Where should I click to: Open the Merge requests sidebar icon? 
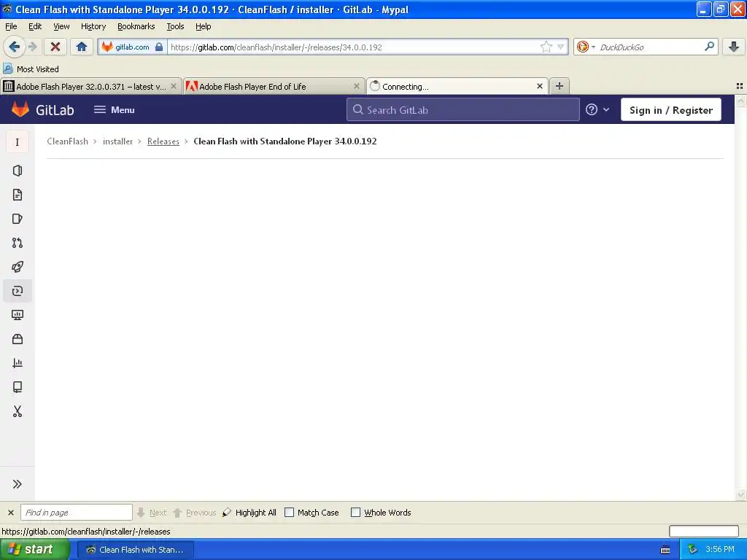pos(18,243)
